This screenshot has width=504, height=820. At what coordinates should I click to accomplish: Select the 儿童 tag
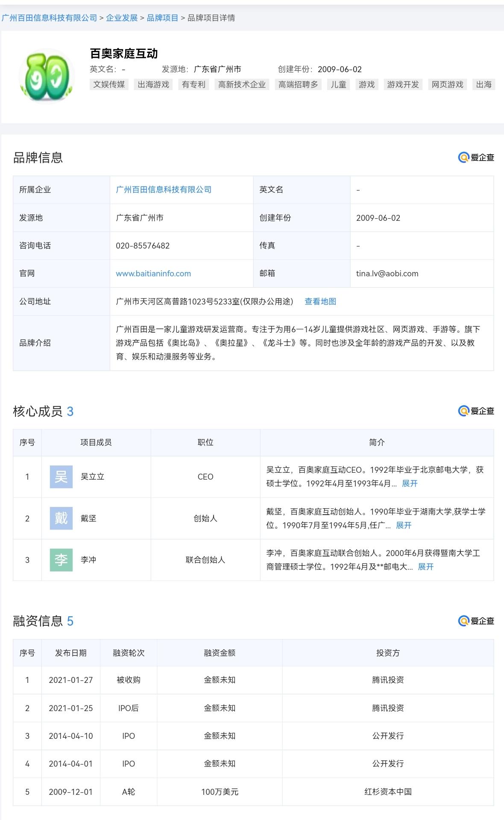click(x=338, y=85)
